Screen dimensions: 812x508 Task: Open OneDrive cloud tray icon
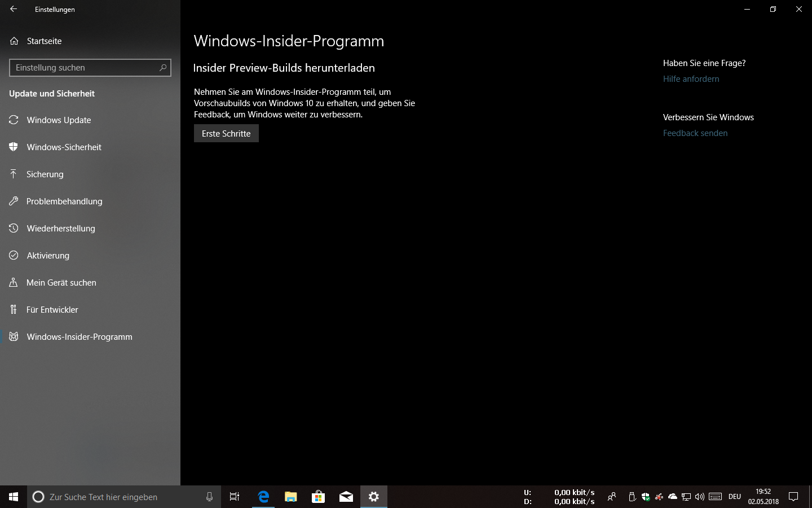click(x=673, y=497)
